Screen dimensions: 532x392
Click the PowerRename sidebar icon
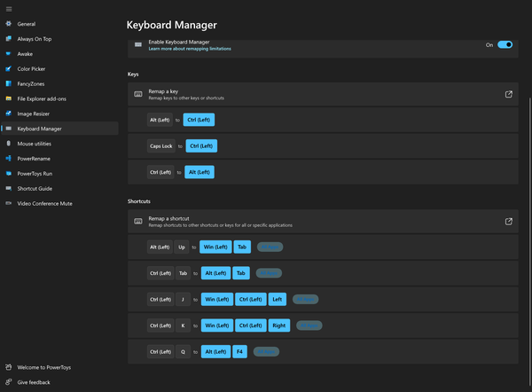pos(8,159)
